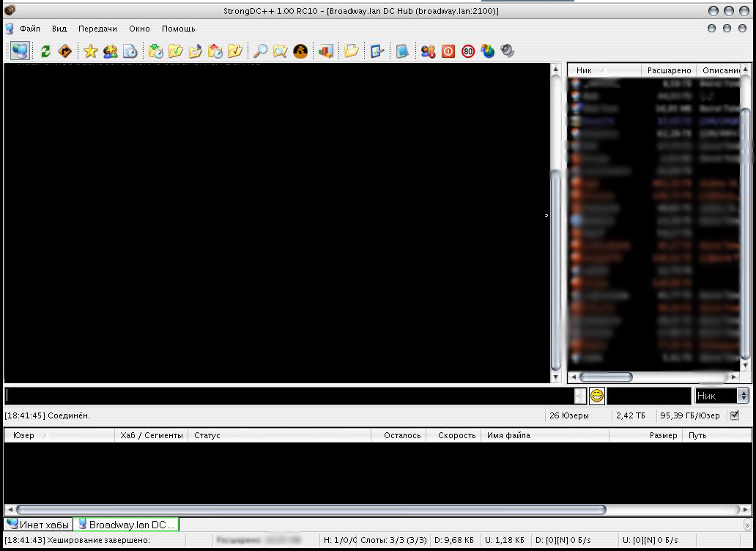Click the user list scrollbar's right arrow
The height and width of the screenshot is (551, 756).
pyautogui.click(x=734, y=377)
